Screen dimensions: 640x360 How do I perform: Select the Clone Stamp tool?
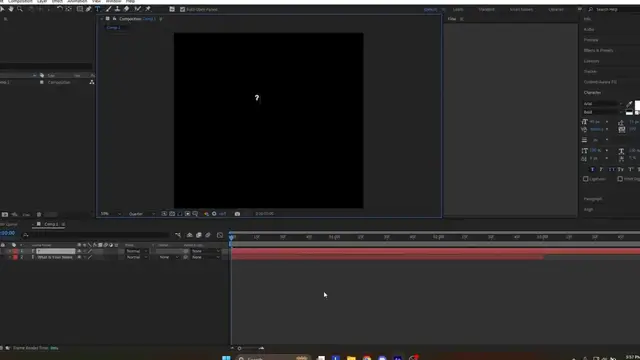[x=118, y=9]
